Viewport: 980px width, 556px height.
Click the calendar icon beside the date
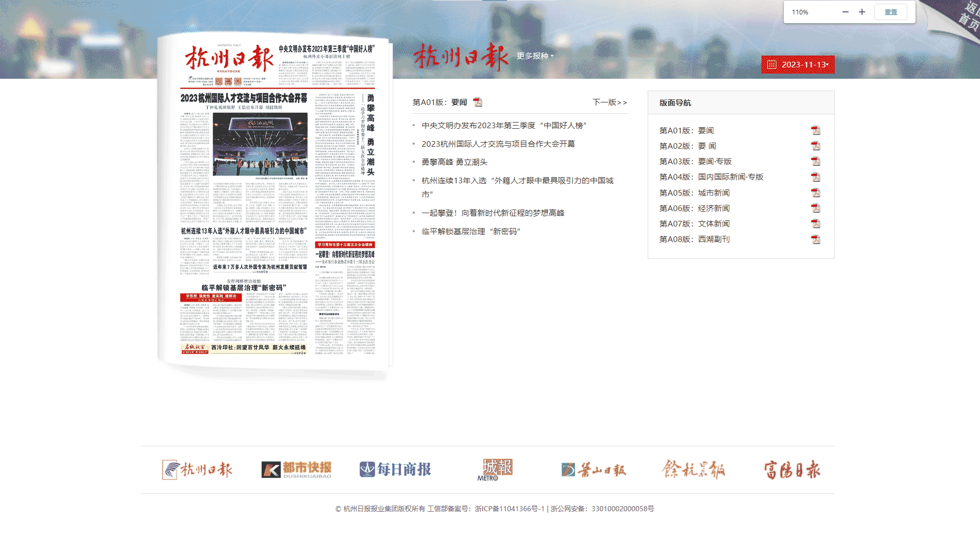click(772, 64)
